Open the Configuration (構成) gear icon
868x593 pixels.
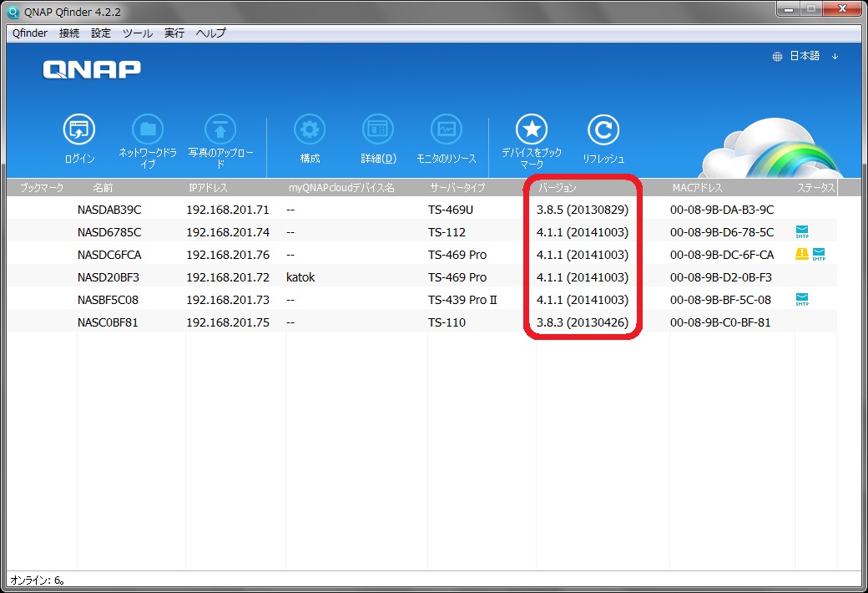310,129
